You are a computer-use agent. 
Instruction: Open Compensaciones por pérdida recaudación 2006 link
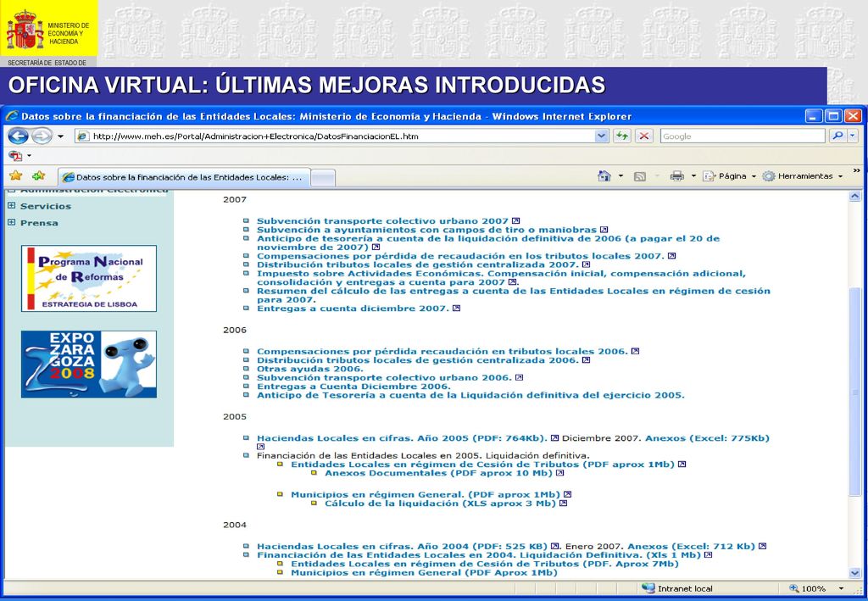click(x=442, y=352)
